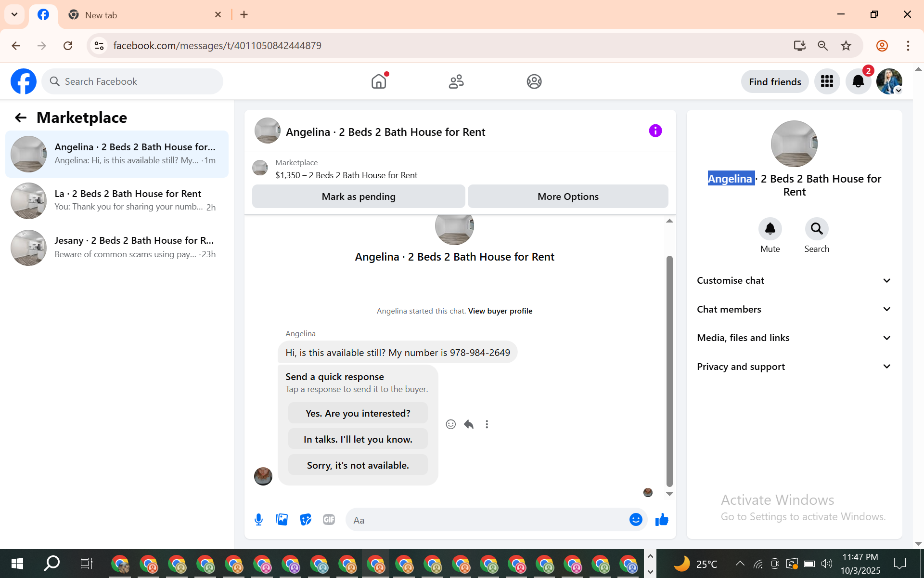
Task: Mute this conversation with the bell icon
Action: [x=770, y=229]
